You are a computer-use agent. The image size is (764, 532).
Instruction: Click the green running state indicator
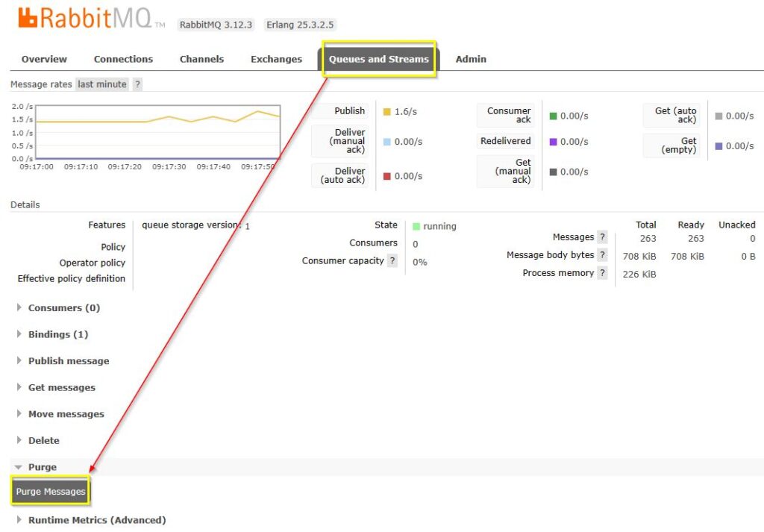coord(416,226)
